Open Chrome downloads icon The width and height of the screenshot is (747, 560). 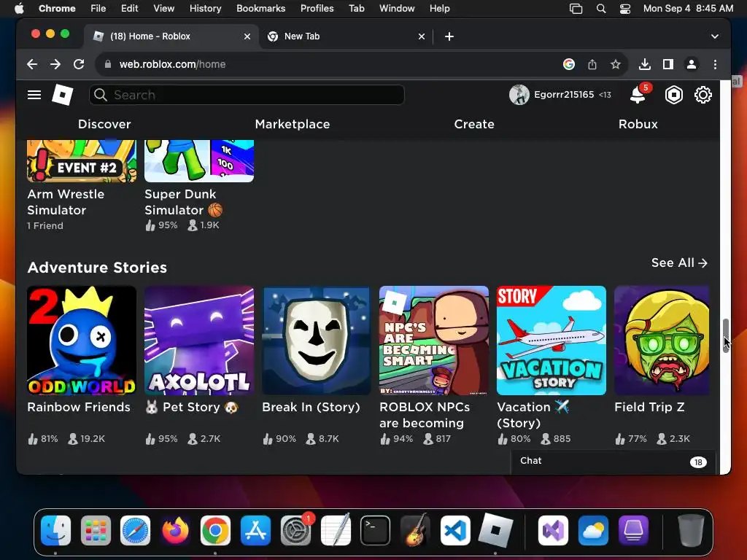pos(645,64)
